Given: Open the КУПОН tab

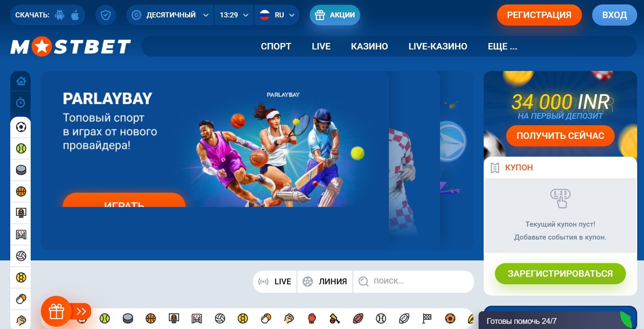Looking at the screenshot, I should click(x=560, y=168).
